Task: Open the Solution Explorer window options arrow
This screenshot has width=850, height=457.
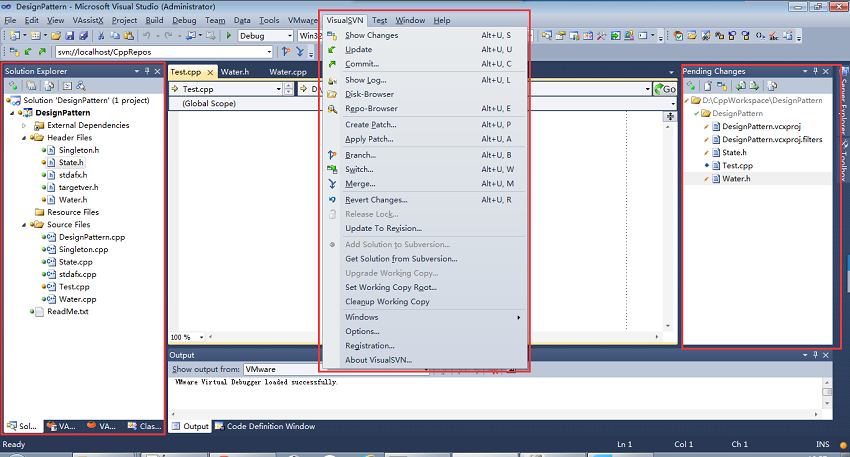Action: (x=137, y=71)
